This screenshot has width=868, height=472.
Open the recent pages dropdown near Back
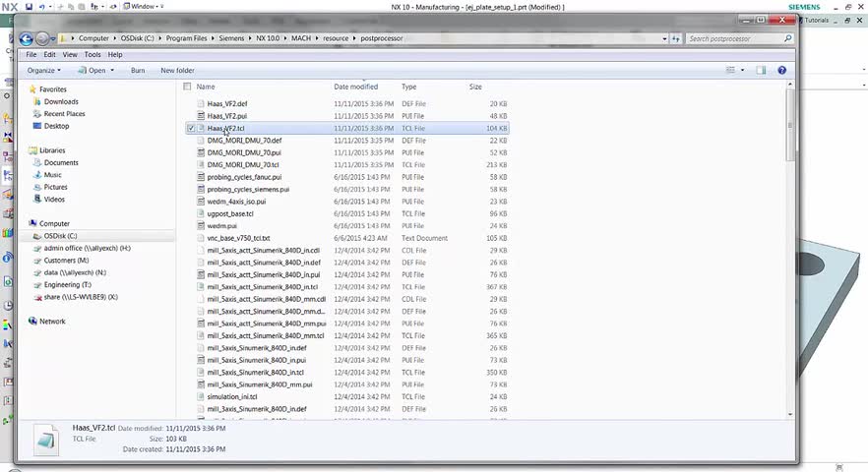(x=52, y=38)
